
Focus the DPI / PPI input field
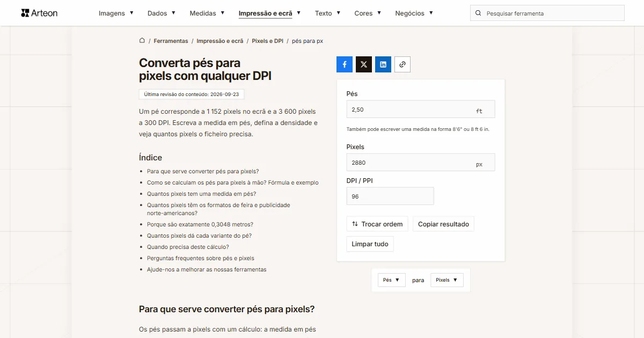(390, 196)
